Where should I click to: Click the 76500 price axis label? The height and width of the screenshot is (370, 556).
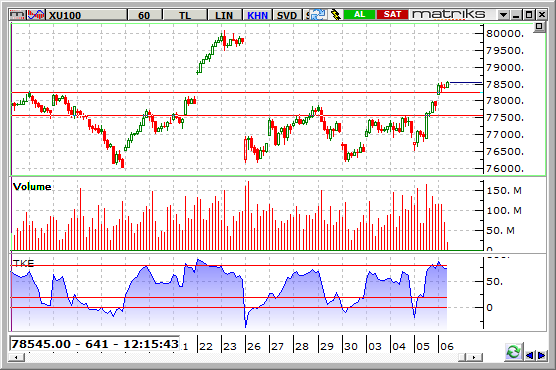(505, 152)
